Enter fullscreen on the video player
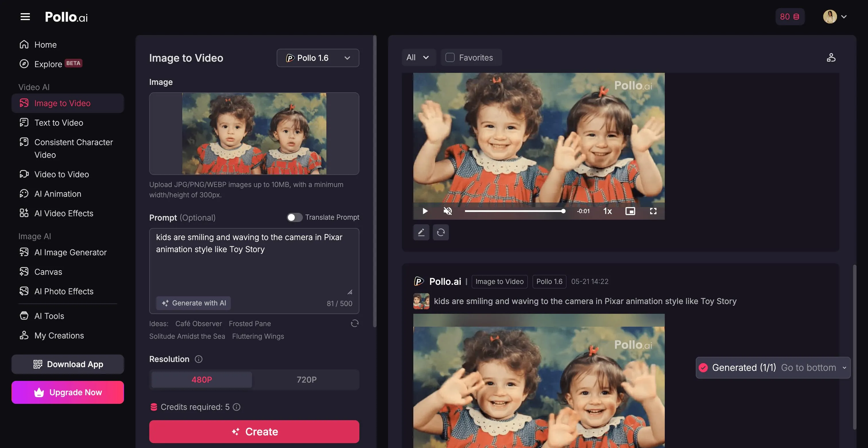This screenshot has height=448, width=868. click(653, 211)
